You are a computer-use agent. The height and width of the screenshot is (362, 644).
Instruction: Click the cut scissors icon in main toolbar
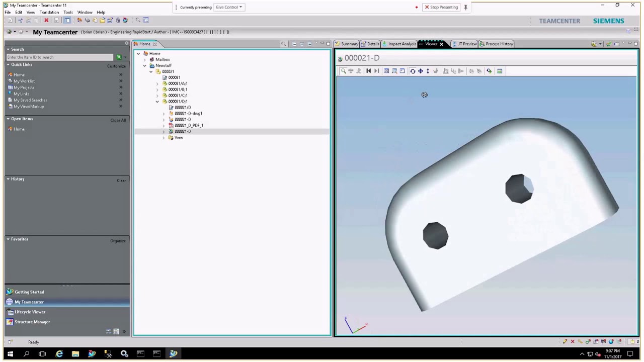click(x=21, y=20)
